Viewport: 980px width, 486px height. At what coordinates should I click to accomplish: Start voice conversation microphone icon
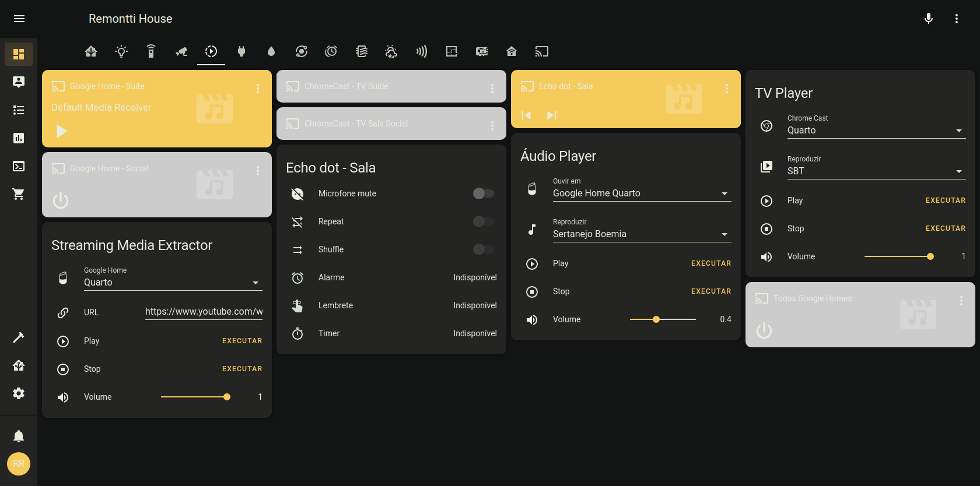[x=929, y=19]
